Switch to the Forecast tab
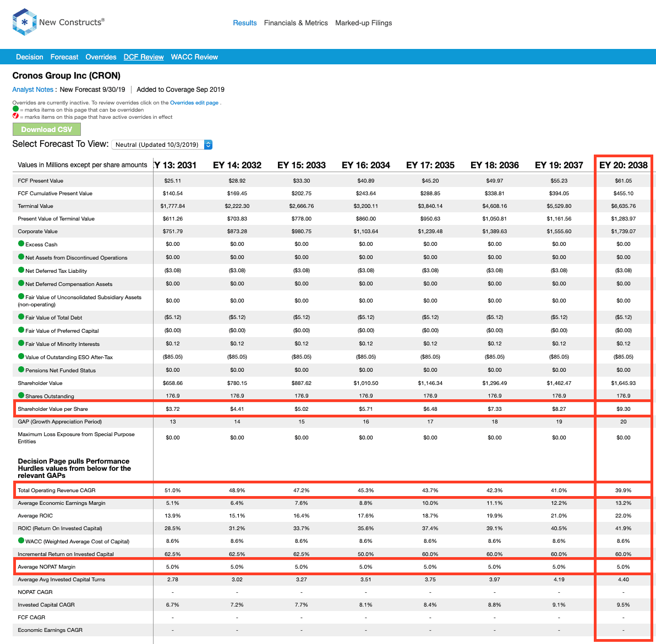 click(64, 57)
